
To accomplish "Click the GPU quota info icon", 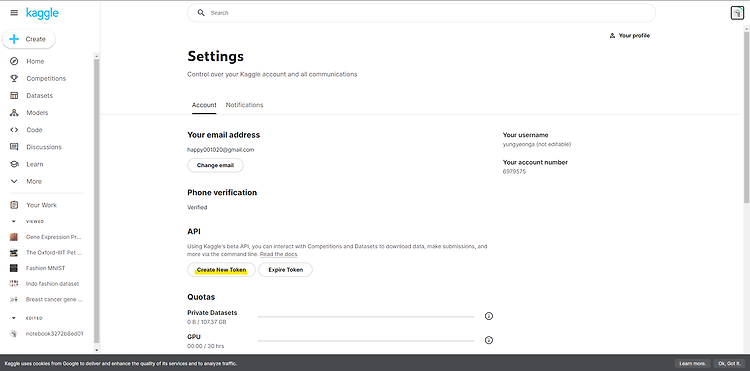I will pos(488,340).
